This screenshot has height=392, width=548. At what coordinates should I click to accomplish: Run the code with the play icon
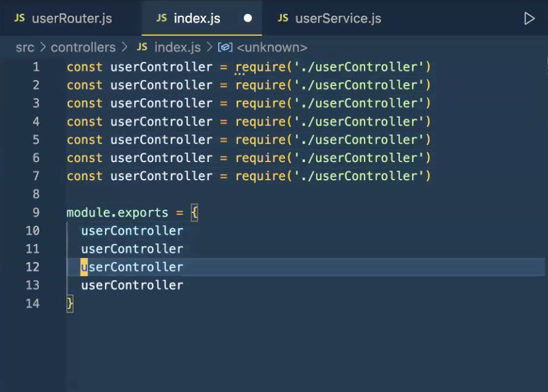(529, 18)
